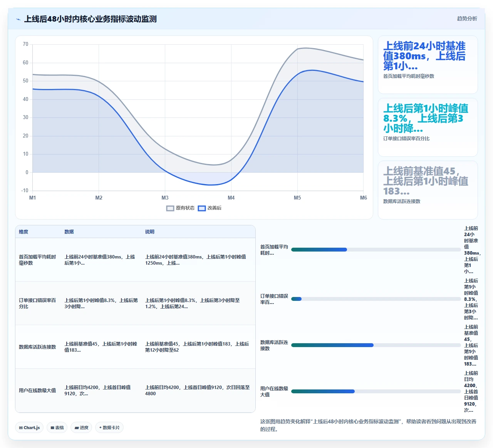Click the 首页加载平均耗时 progress bar
Viewport: 493px width, 448px height.
376,250
